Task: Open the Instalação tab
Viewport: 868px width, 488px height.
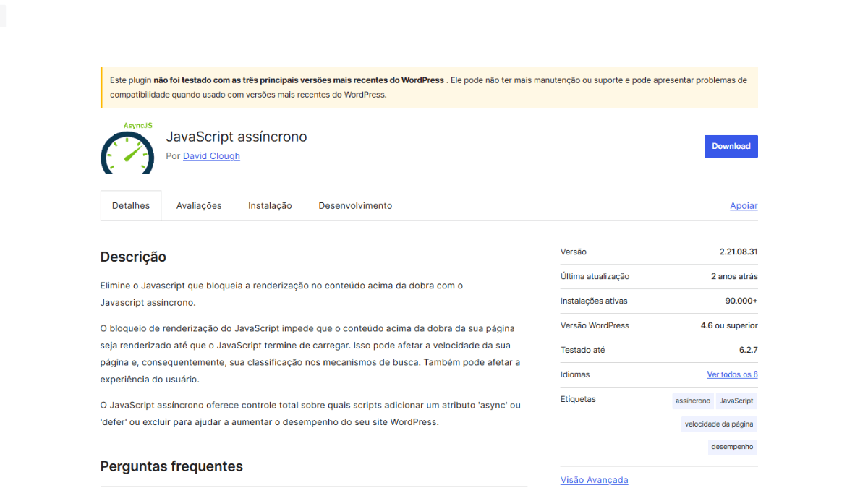Action: (x=270, y=206)
